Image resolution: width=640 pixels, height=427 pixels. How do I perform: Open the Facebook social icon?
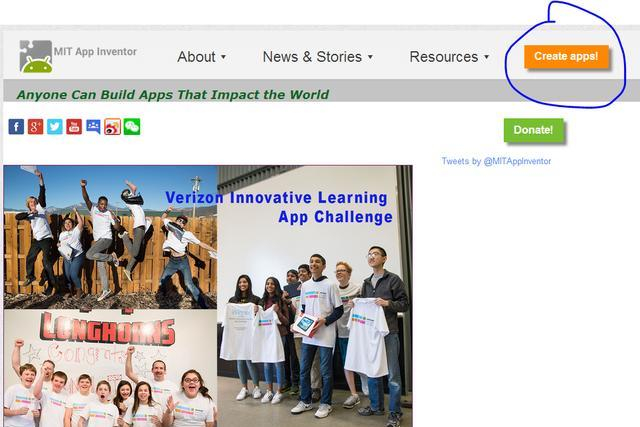pos(16,127)
